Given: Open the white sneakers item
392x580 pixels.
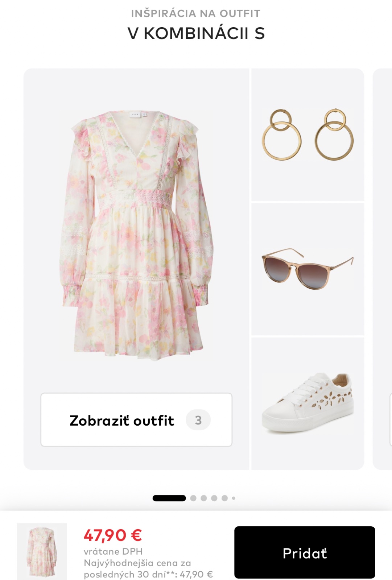Looking at the screenshot, I should pyautogui.click(x=308, y=403).
